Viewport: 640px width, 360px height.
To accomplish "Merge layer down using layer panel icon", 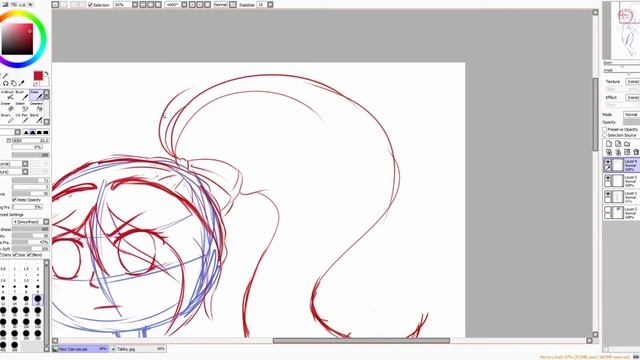I will (x=618, y=152).
